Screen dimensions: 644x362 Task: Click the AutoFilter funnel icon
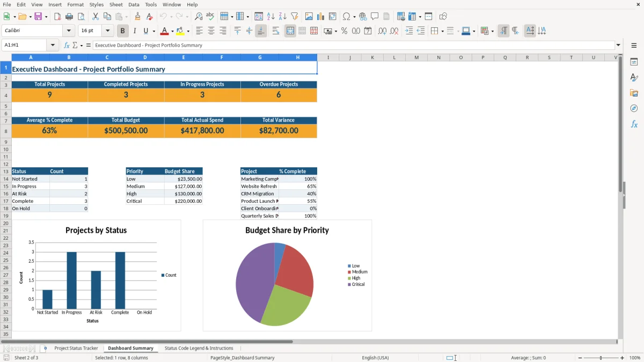click(x=294, y=17)
